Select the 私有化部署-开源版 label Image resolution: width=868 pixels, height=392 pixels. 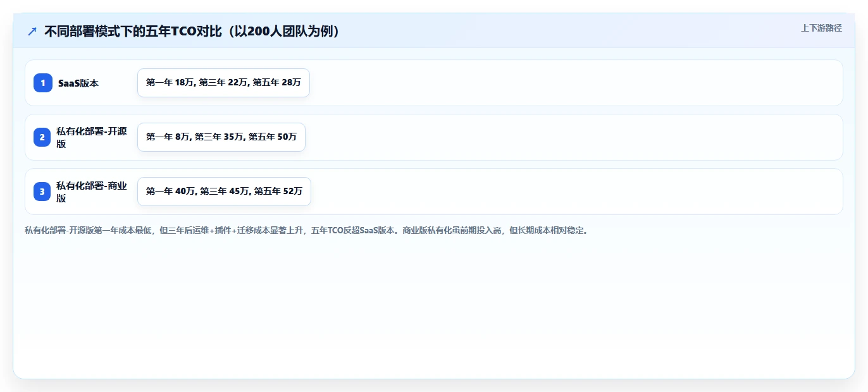tap(92, 137)
